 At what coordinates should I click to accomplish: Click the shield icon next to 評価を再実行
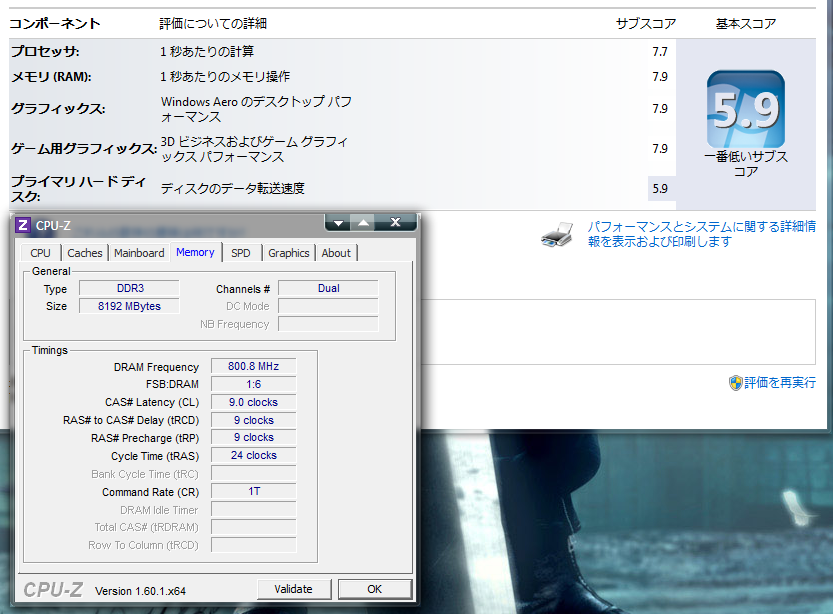pos(735,382)
